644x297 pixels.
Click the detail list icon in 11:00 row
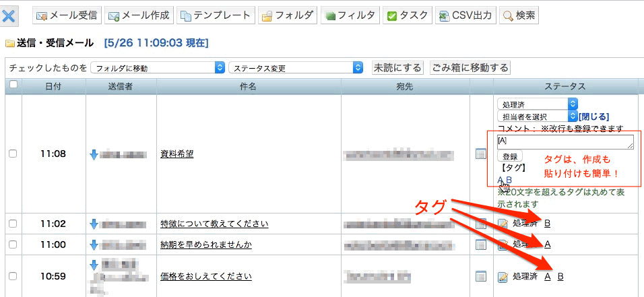click(480, 245)
